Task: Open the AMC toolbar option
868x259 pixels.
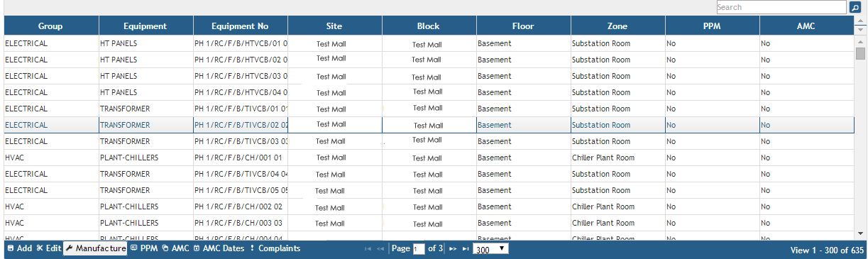Action: (x=175, y=248)
